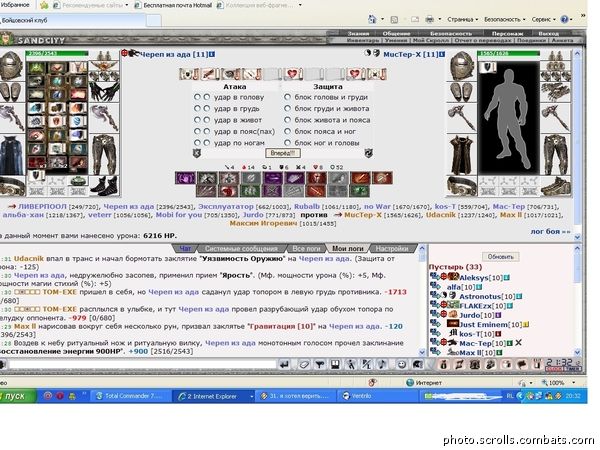This screenshot has width=600, height=450.
Task: Click the 2:32 clock timer icon
Action: 564,364
